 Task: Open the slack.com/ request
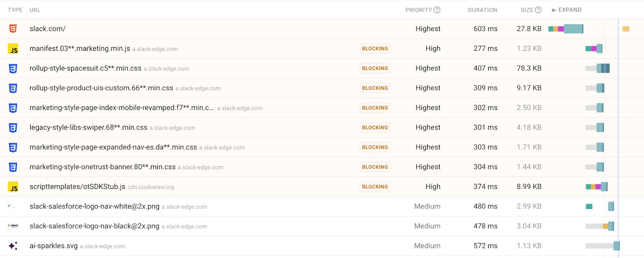pyautogui.click(x=47, y=29)
